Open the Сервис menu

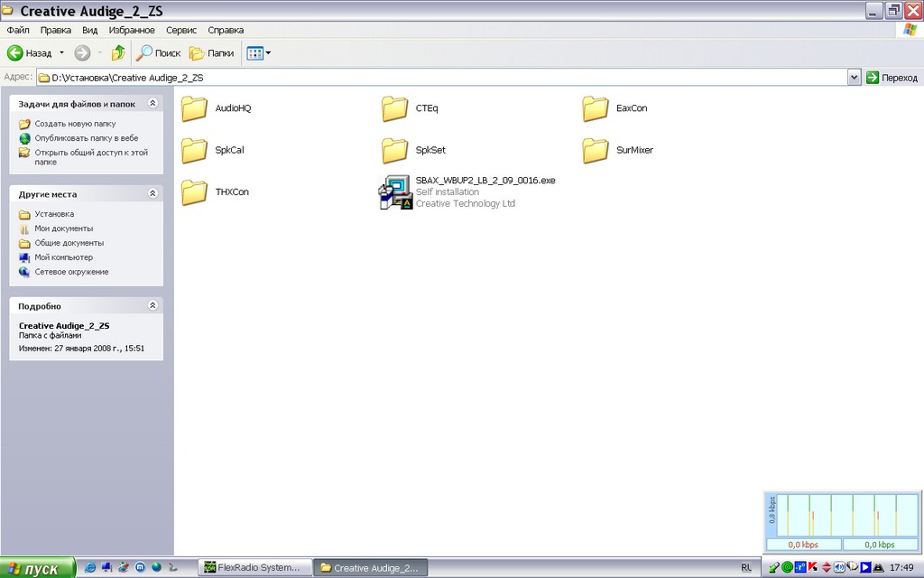click(x=181, y=30)
